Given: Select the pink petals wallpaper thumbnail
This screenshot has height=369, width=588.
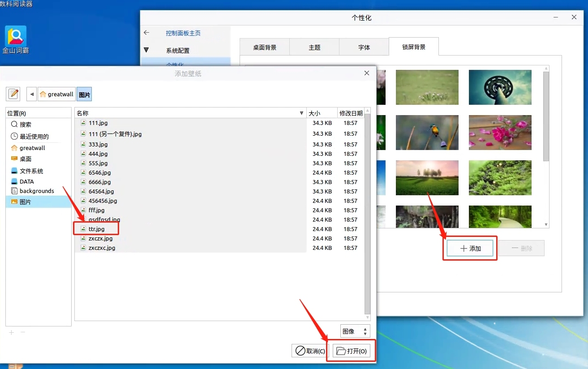Looking at the screenshot, I should 500,132.
